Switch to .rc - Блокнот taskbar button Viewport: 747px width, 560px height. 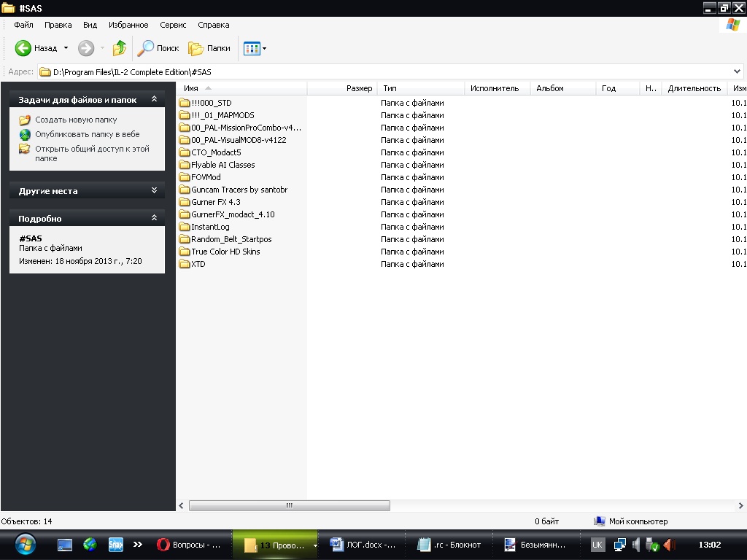pos(449,545)
